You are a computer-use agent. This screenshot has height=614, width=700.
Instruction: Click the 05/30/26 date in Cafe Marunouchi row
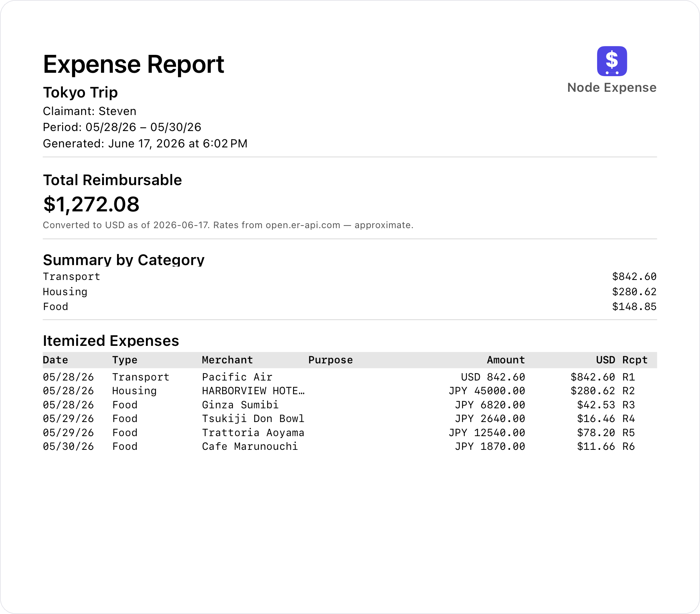(68, 446)
